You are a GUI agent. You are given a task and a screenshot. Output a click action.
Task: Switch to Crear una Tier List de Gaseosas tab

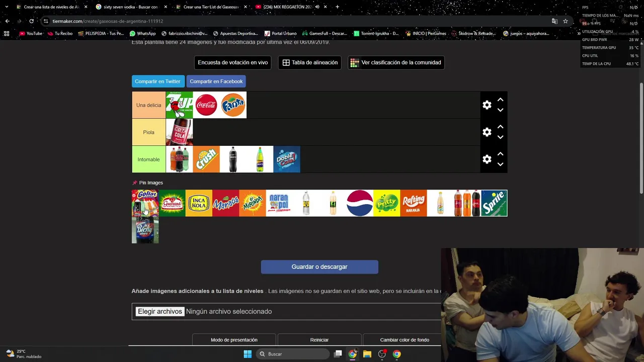click(210, 7)
